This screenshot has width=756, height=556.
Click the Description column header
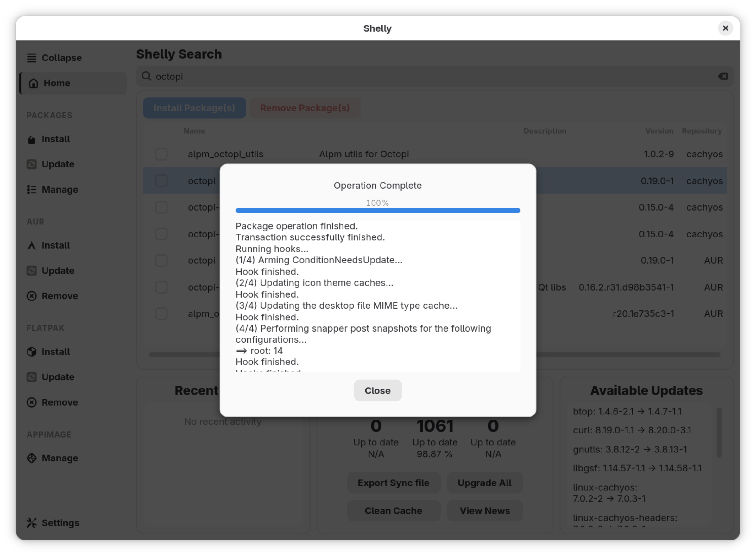[545, 131]
